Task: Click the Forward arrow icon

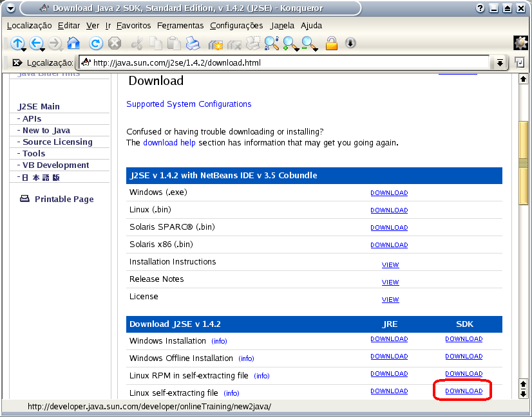Action: (55, 43)
